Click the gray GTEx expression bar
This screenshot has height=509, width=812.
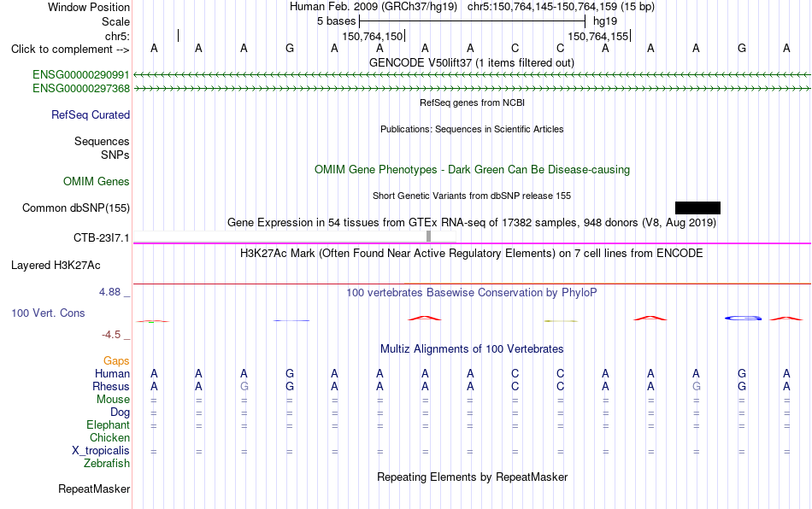(x=429, y=237)
